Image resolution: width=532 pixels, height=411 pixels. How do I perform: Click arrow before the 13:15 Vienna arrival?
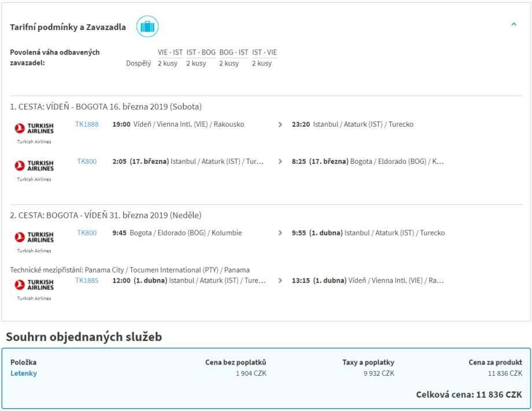pos(280,281)
